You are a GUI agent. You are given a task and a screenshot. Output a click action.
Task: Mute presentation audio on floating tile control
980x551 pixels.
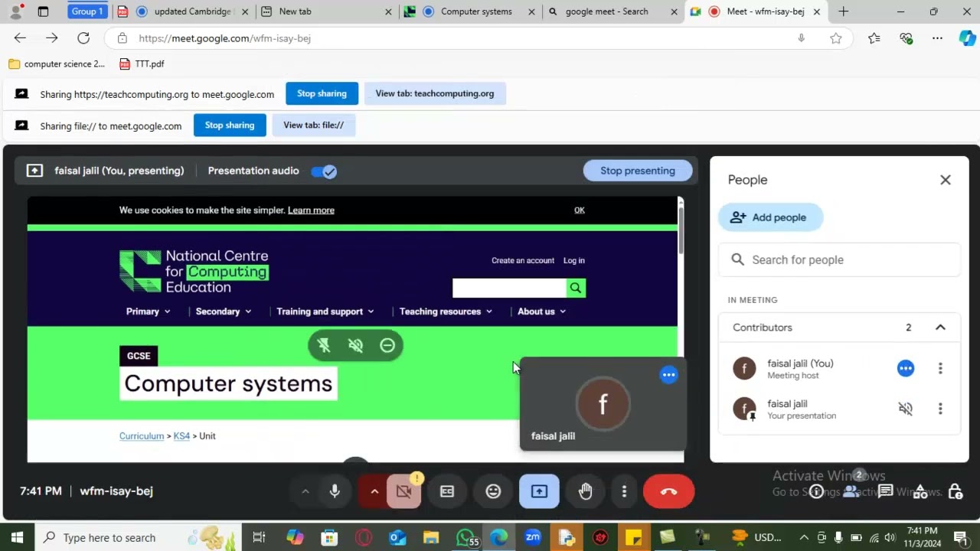(x=355, y=345)
